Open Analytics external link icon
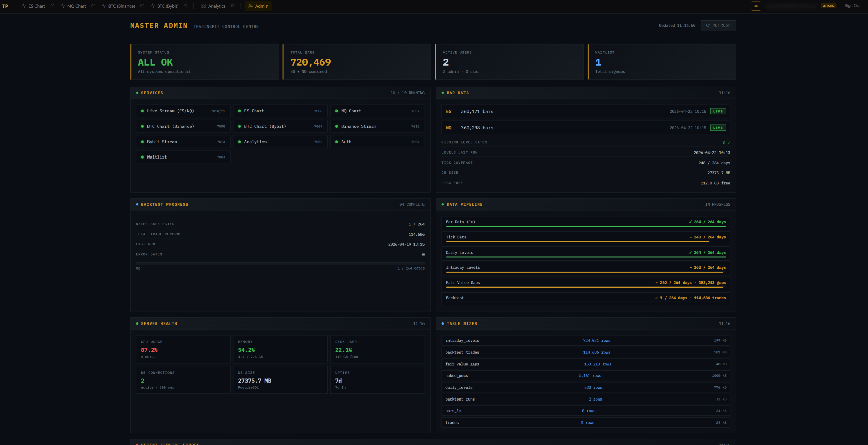 coord(233,6)
